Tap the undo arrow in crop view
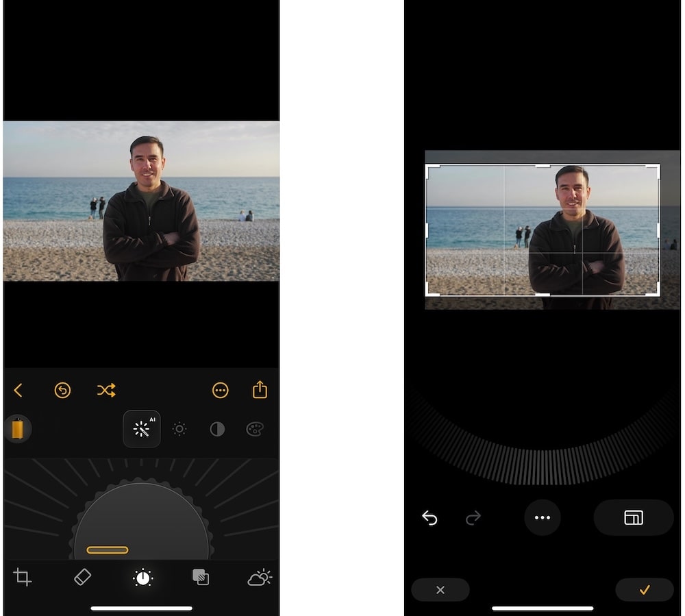Image resolution: width=685 pixels, height=616 pixels. click(x=429, y=518)
